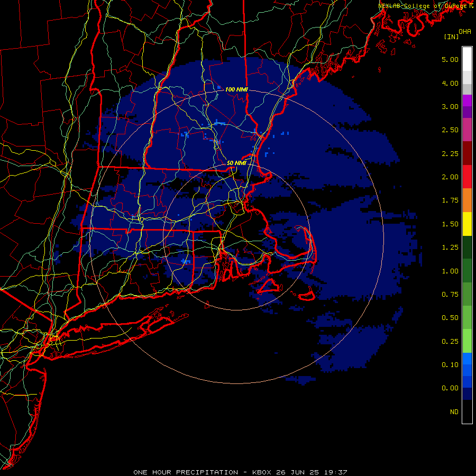Click the 1.00 legend value
The image size is (476, 476).
[x=450, y=271]
